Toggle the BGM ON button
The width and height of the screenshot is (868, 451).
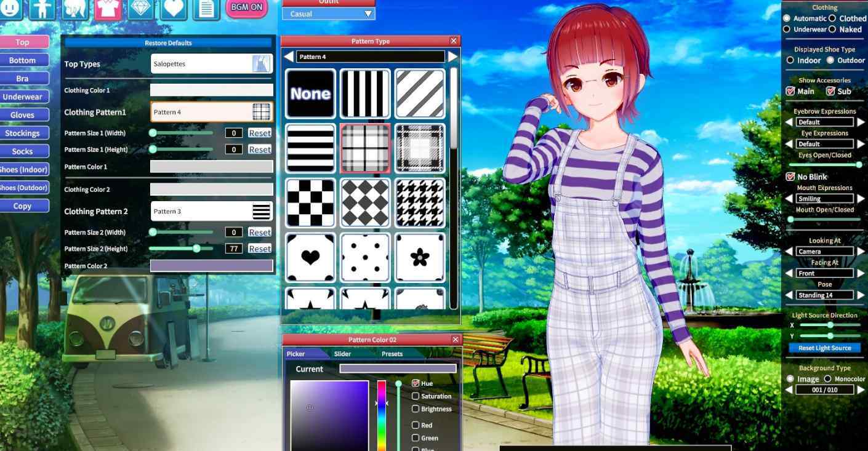tap(247, 7)
